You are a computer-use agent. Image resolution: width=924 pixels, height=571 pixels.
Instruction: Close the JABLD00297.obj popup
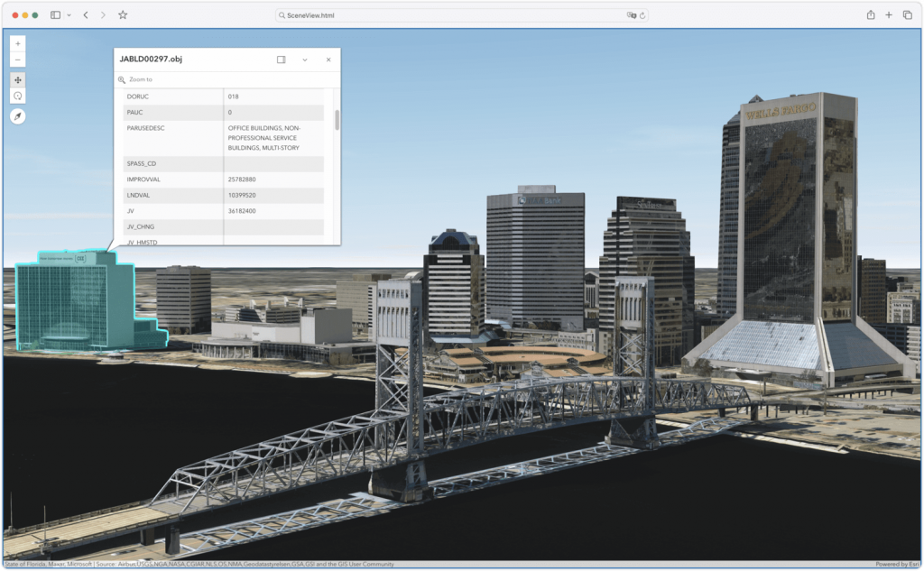tap(328, 60)
